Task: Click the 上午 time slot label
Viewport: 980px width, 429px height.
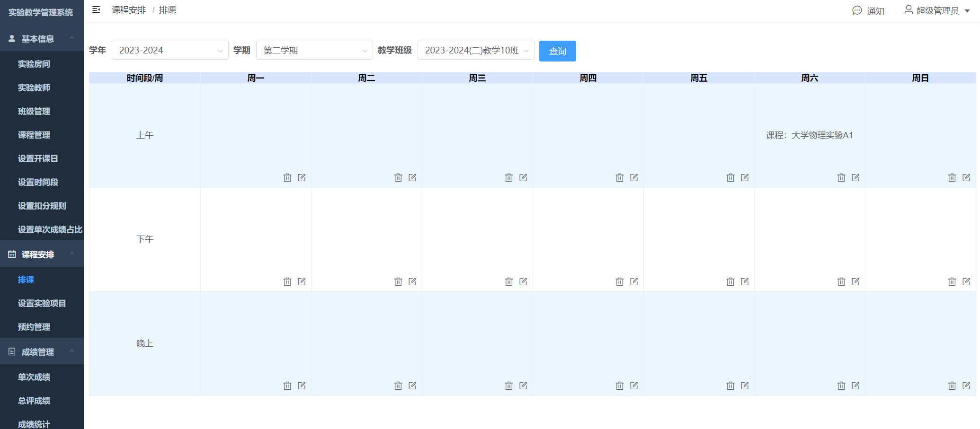Action: pyautogui.click(x=145, y=135)
